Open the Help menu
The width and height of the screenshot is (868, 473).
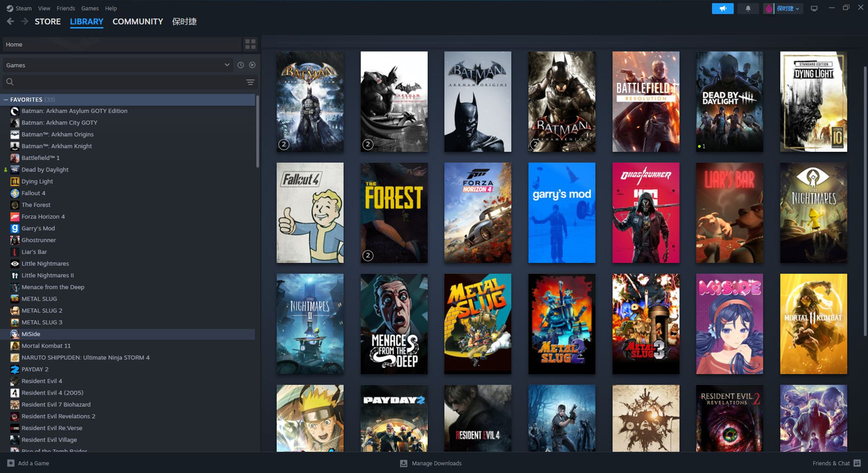tap(111, 8)
